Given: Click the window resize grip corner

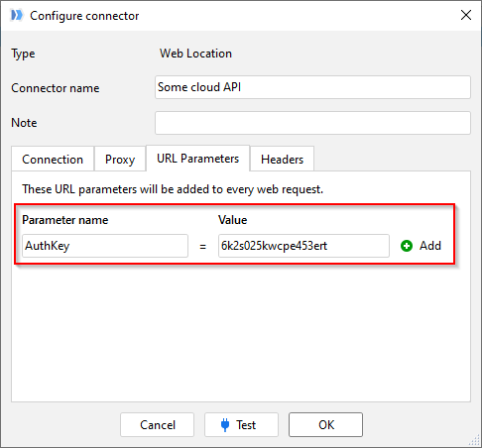Looking at the screenshot, I should (474, 441).
